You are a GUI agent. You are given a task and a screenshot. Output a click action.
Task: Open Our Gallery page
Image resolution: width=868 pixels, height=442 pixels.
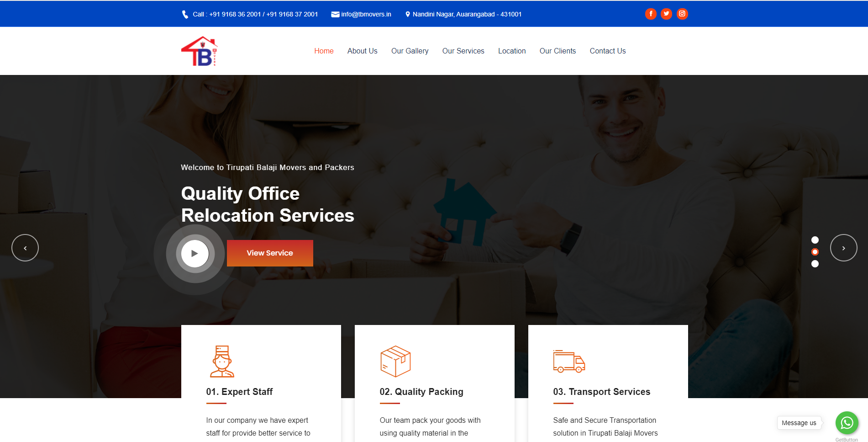point(410,51)
